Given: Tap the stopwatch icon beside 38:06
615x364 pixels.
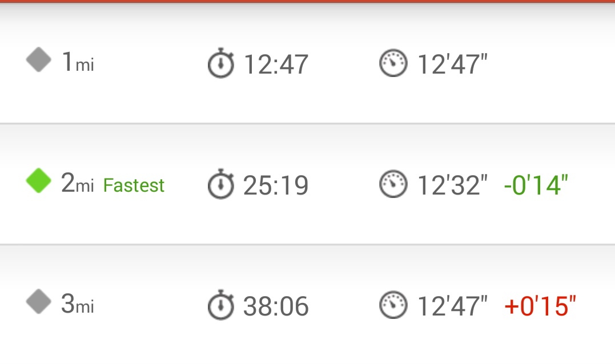Looking at the screenshot, I should coord(220,305).
